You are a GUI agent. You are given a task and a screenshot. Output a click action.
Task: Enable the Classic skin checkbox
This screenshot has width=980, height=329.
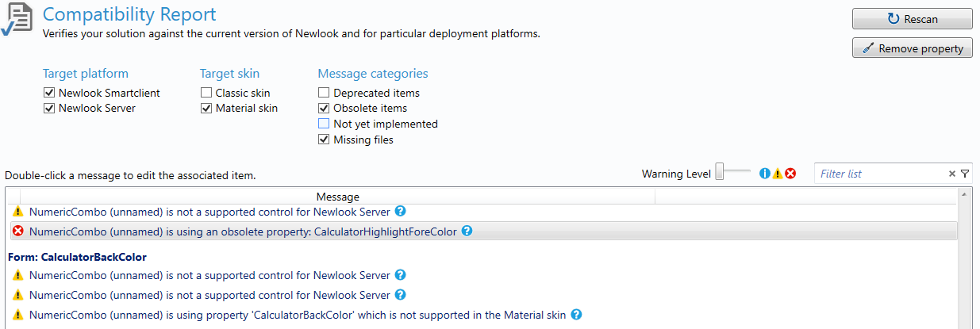206,93
